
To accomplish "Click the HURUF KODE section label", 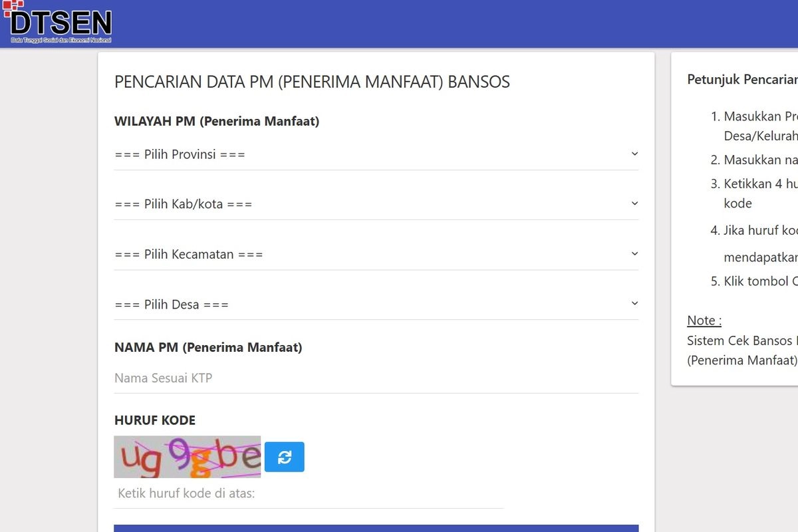I will [155, 420].
